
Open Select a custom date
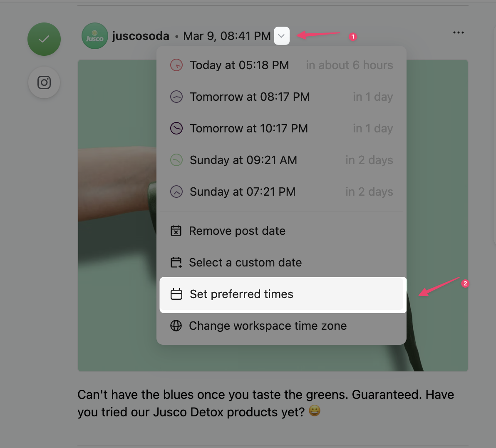[245, 263]
